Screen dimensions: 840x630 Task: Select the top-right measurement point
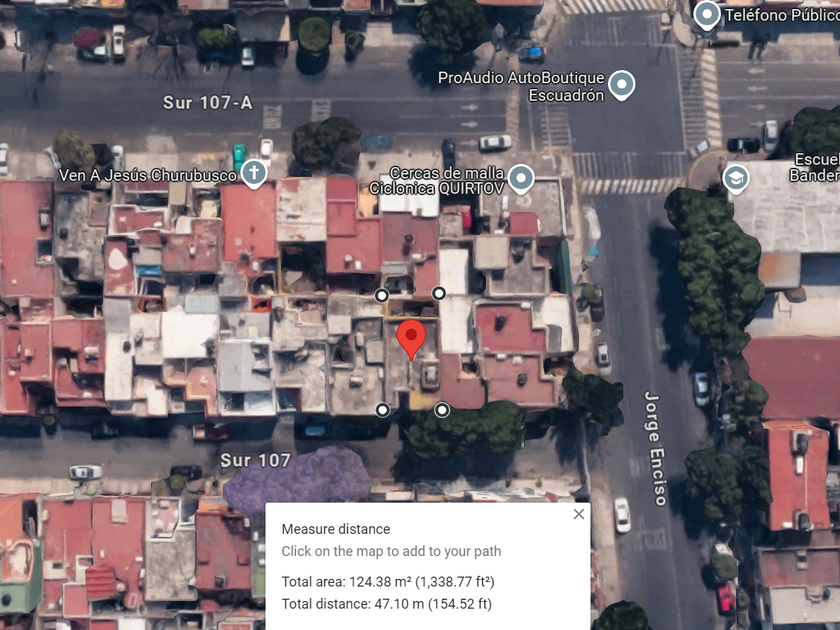pyautogui.click(x=439, y=293)
